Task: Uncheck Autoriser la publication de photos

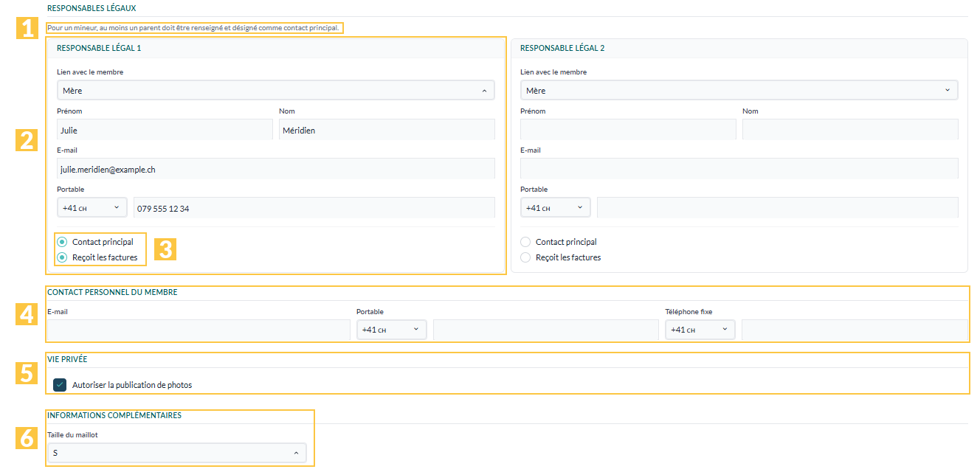Action: click(x=60, y=385)
